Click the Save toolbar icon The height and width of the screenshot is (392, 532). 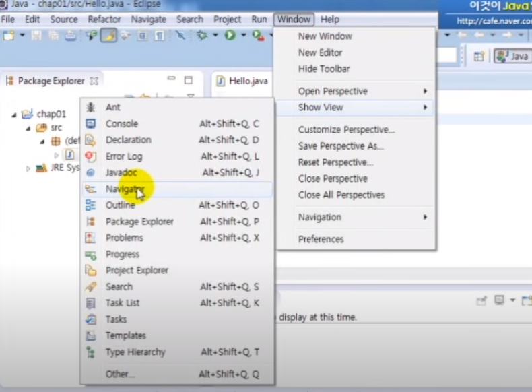(x=36, y=35)
